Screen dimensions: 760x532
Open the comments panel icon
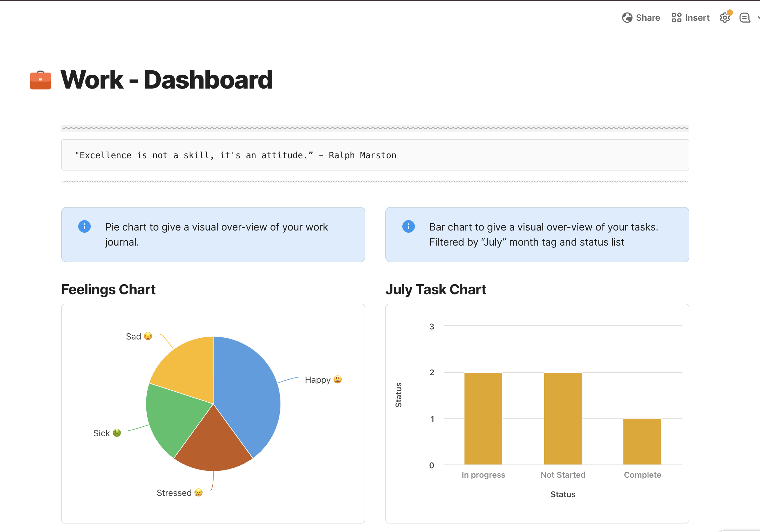click(744, 18)
